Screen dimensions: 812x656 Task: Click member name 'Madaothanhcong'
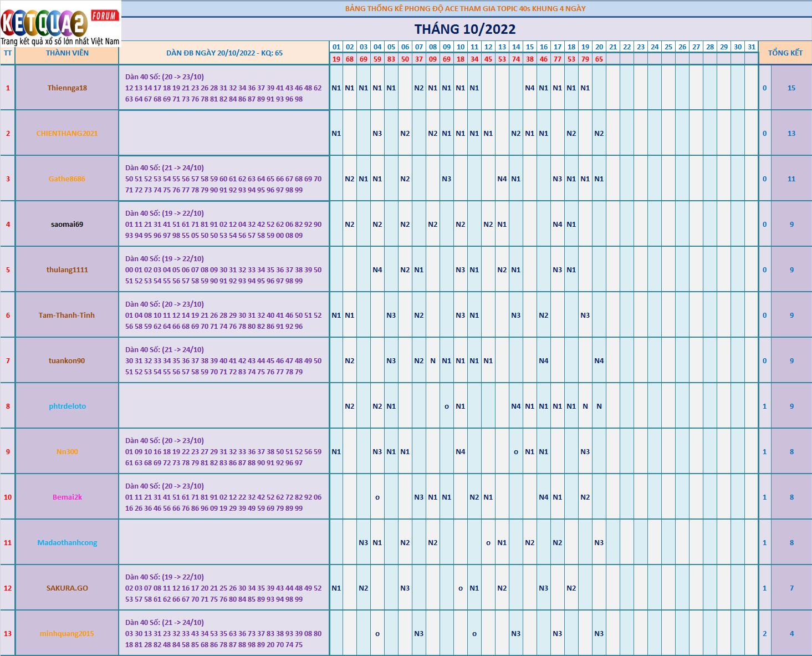pyautogui.click(x=67, y=542)
